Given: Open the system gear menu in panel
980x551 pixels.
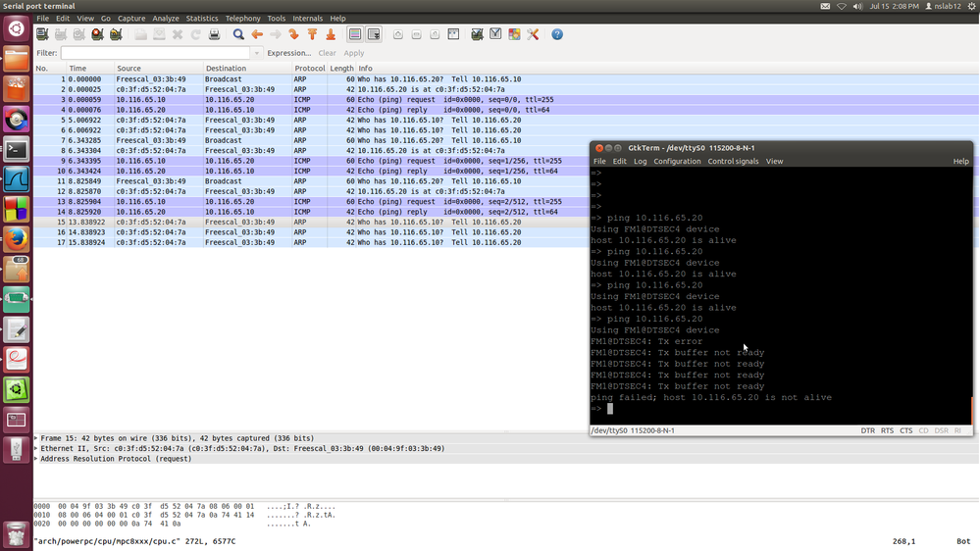Looking at the screenshot, I should (972, 6).
